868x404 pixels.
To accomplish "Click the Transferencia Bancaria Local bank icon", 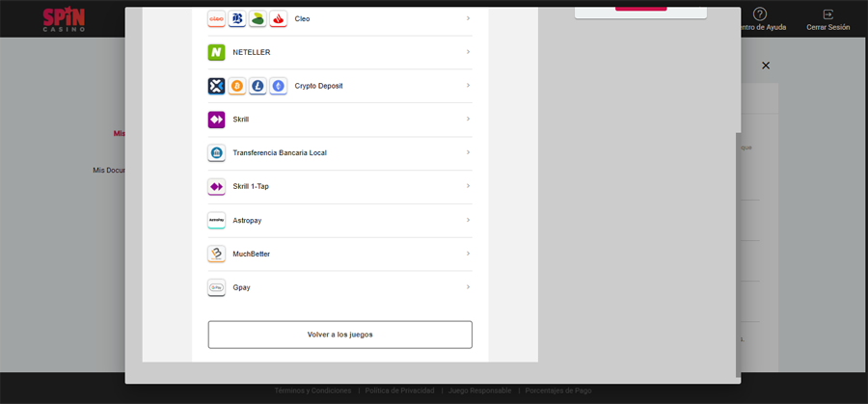I will click(216, 153).
